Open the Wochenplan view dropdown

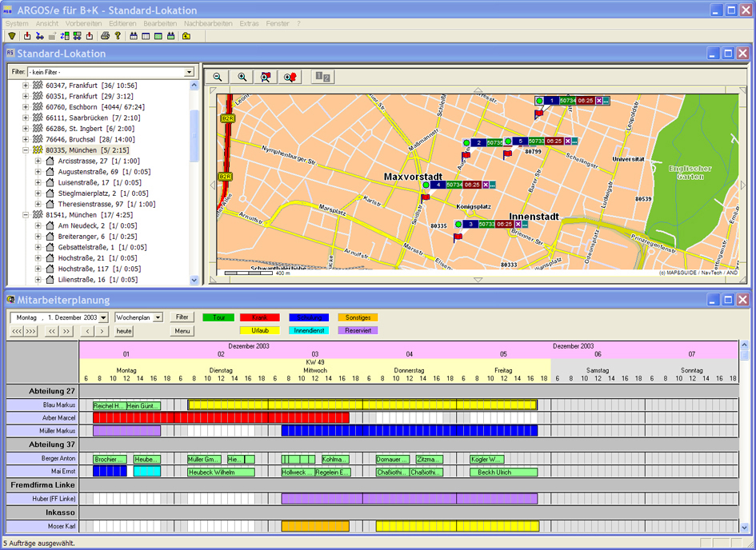pos(158,317)
